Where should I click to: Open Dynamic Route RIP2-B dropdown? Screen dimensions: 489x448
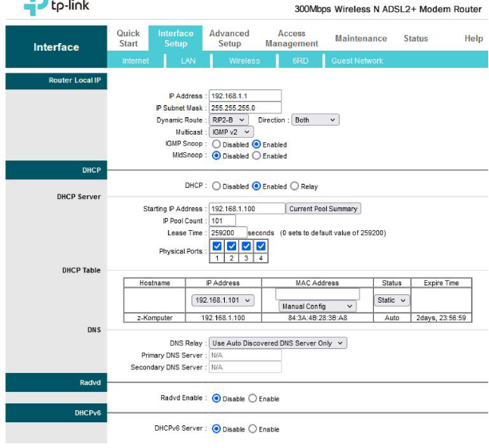[x=228, y=120]
